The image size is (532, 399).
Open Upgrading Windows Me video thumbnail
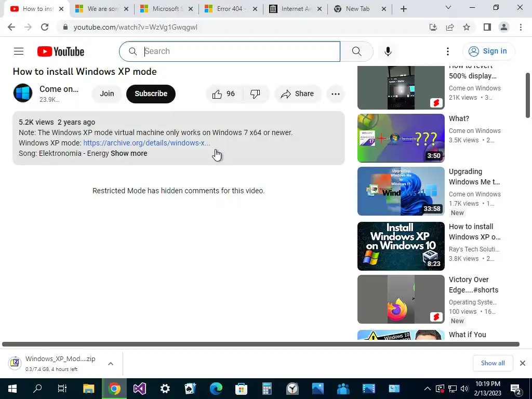tap(401, 191)
